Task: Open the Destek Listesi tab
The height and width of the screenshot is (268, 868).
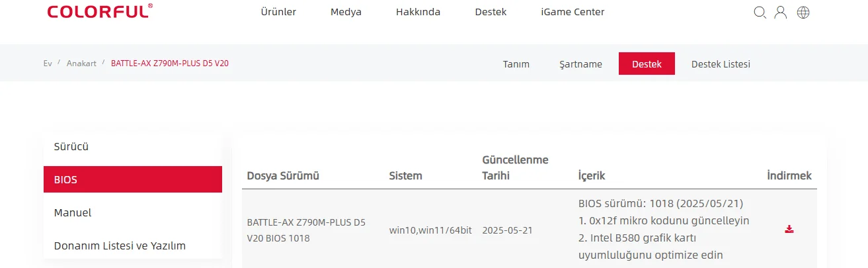Action: [721, 64]
